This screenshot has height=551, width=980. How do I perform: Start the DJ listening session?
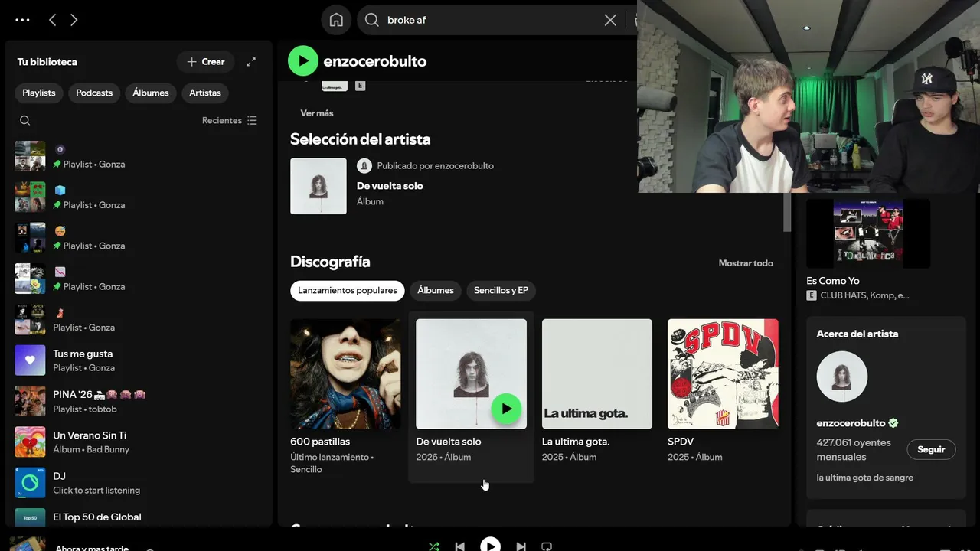pyautogui.click(x=138, y=483)
